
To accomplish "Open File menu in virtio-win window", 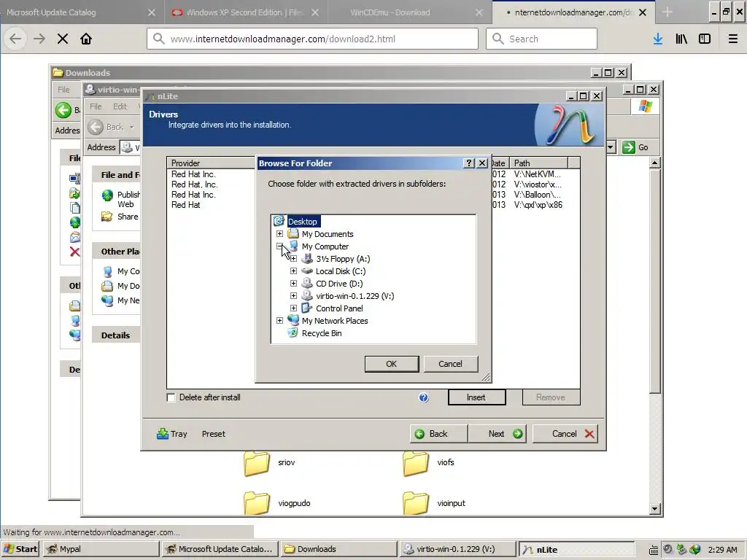I will (96, 106).
